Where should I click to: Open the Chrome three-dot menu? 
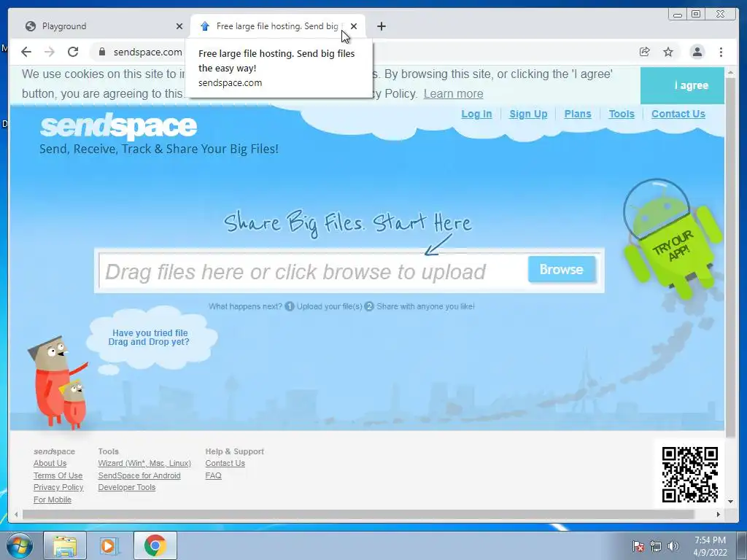[721, 52]
